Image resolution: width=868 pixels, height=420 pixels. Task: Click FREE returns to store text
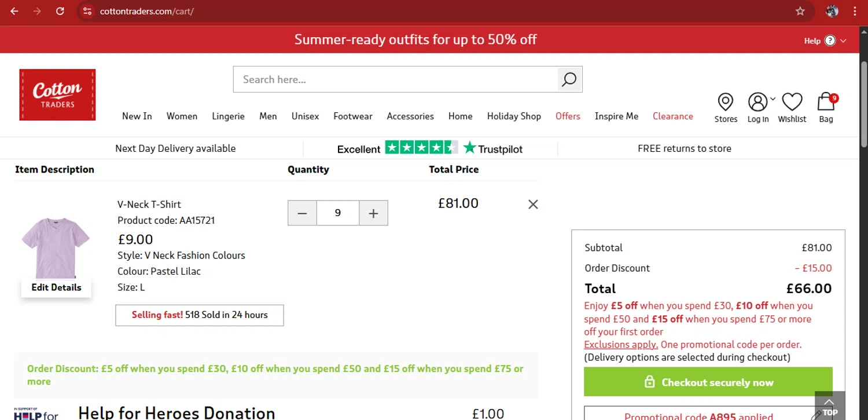pos(685,148)
